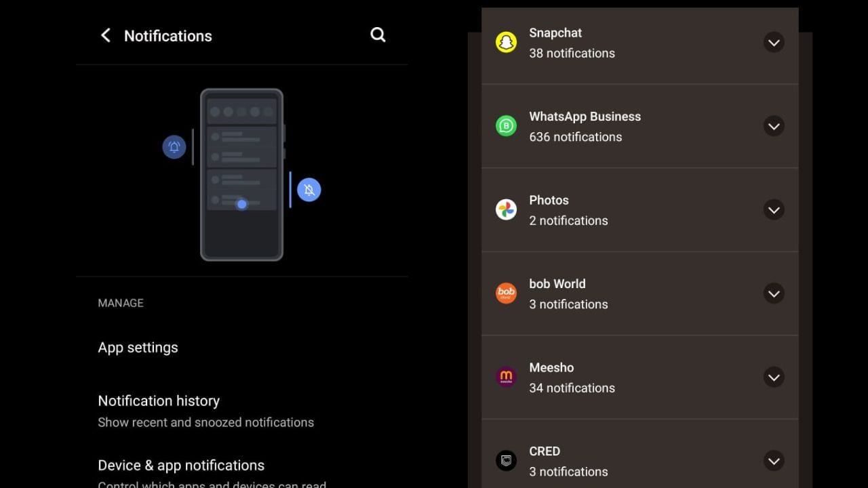Click the '3 notifications' text under CRED
The height and width of the screenshot is (488, 868).
(x=568, y=472)
